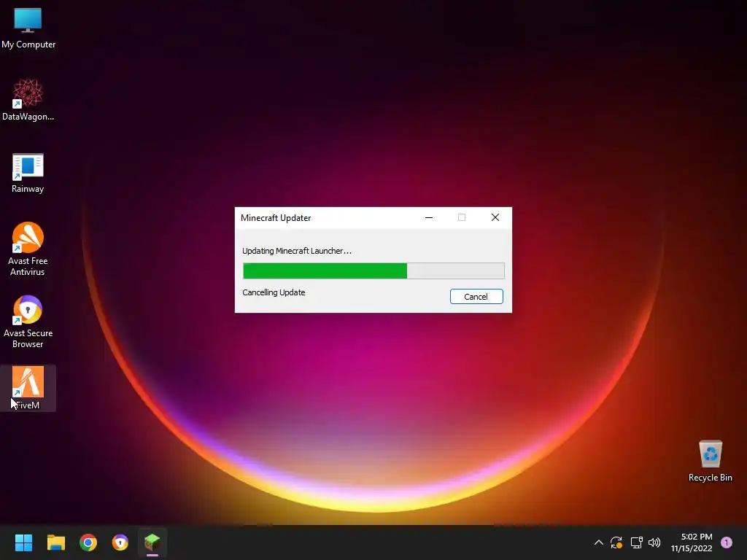Show hidden system tray icons
The height and width of the screenshot is (560, 747).
(x=598, y=542)
